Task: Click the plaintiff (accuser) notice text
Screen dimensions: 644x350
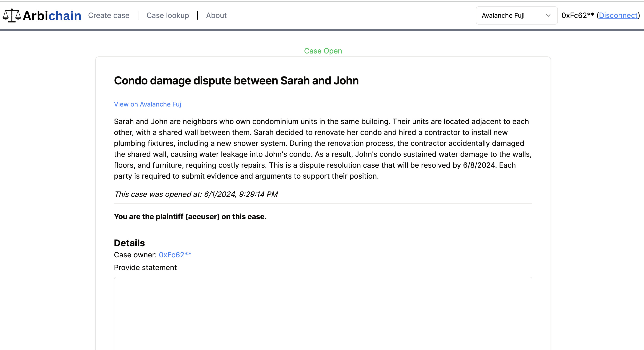Action: point(190,216)
